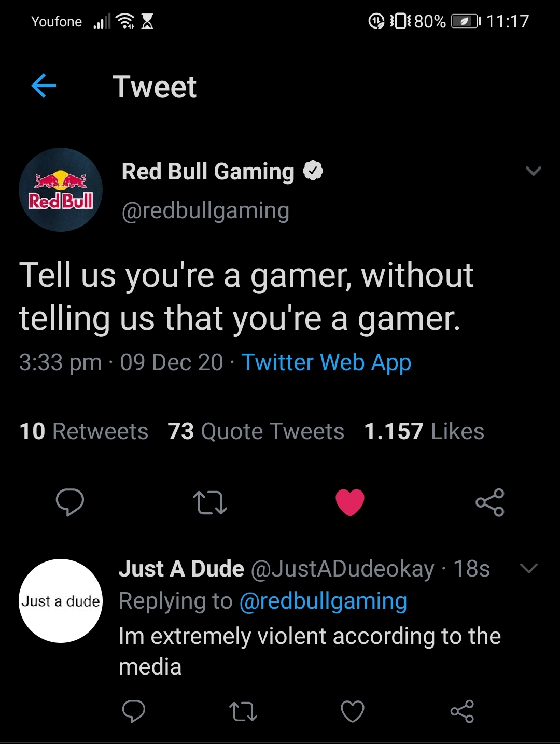
Task: Reply to Red Bull Gaming tweet
Action: (x=69, y=502)
